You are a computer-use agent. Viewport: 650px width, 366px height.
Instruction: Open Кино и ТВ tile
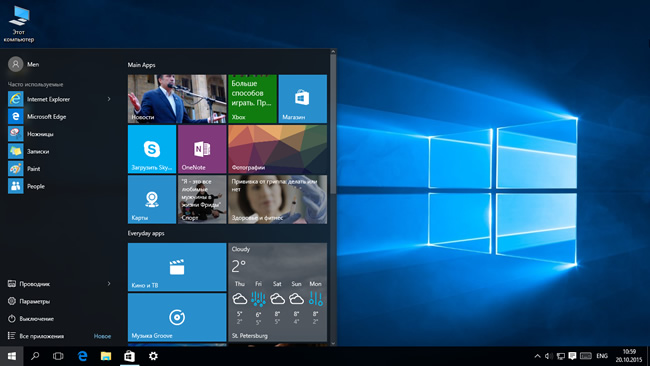177,267
